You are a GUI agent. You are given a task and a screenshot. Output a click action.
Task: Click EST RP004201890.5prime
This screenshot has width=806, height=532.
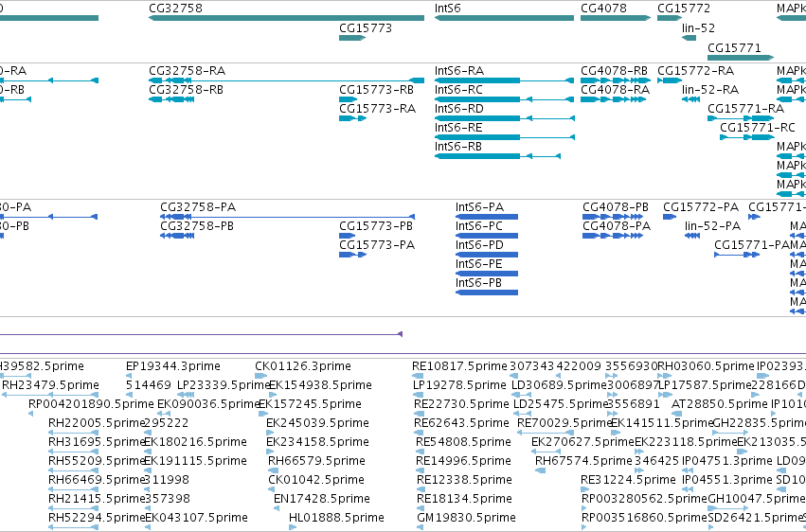pos(91,404)
